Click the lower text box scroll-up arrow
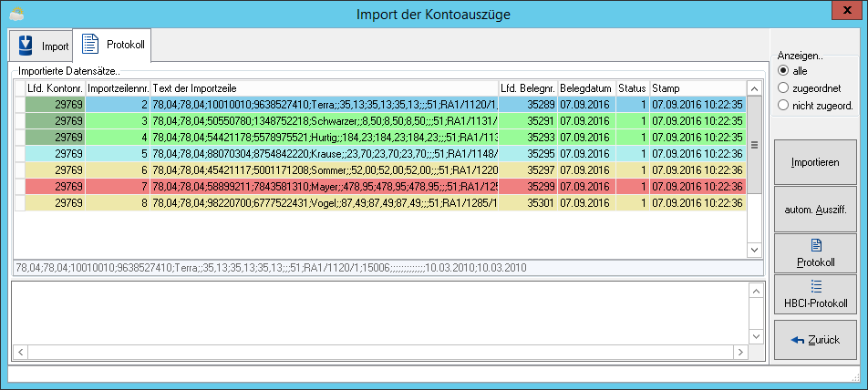 (x=755, y=291)
